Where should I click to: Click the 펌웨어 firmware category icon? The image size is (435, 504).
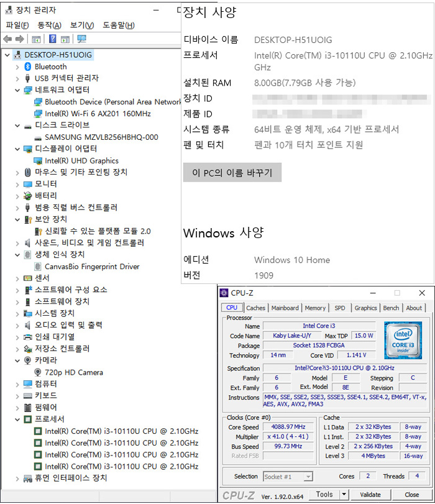click(x=27, y=408)
